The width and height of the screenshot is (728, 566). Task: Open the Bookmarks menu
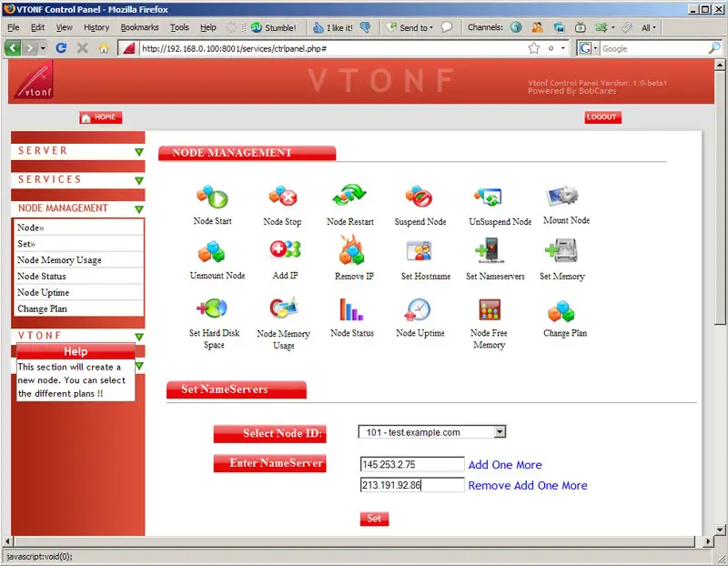click(x=139, y=27)
